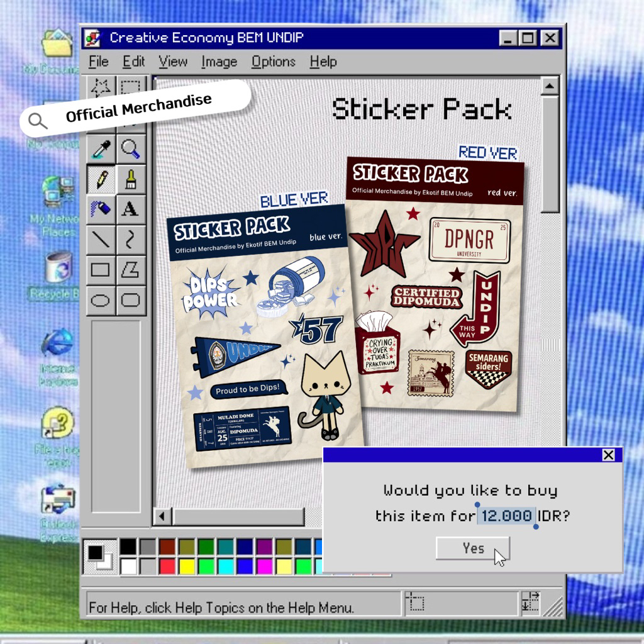Choose the Curve tool

point(130,239)
